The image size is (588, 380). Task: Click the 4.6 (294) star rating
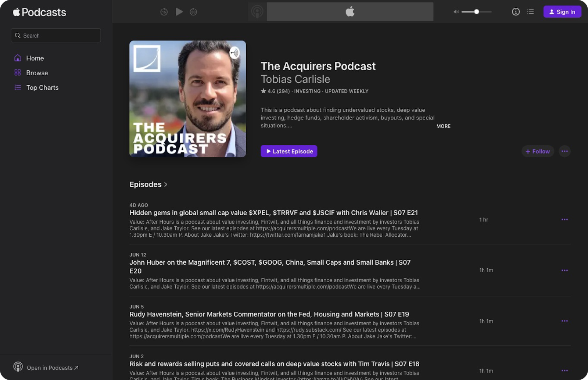[x=275, y=91]
